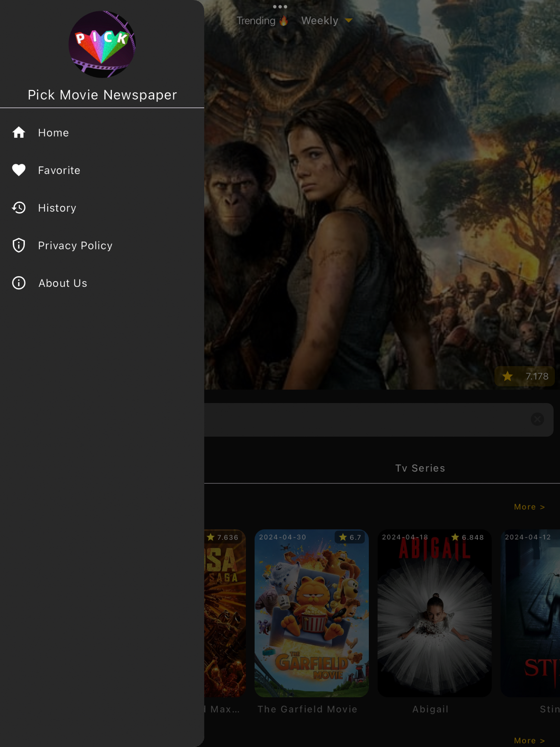Click the About Us info icon
The image size is (560, 747).
[19, 283]
